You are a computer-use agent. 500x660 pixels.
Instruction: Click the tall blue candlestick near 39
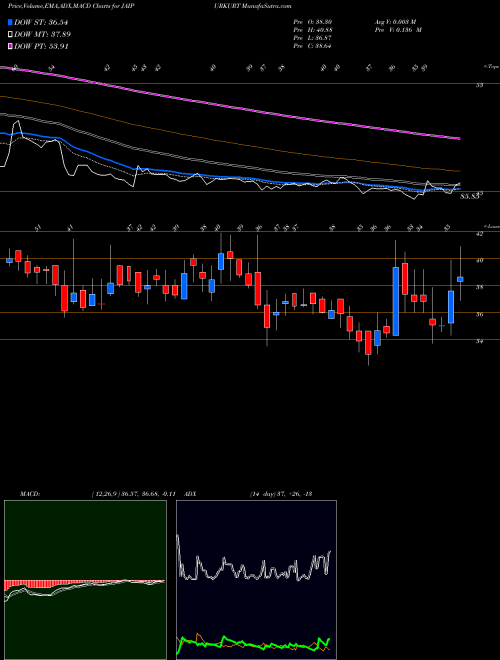(x=396, y=301)
